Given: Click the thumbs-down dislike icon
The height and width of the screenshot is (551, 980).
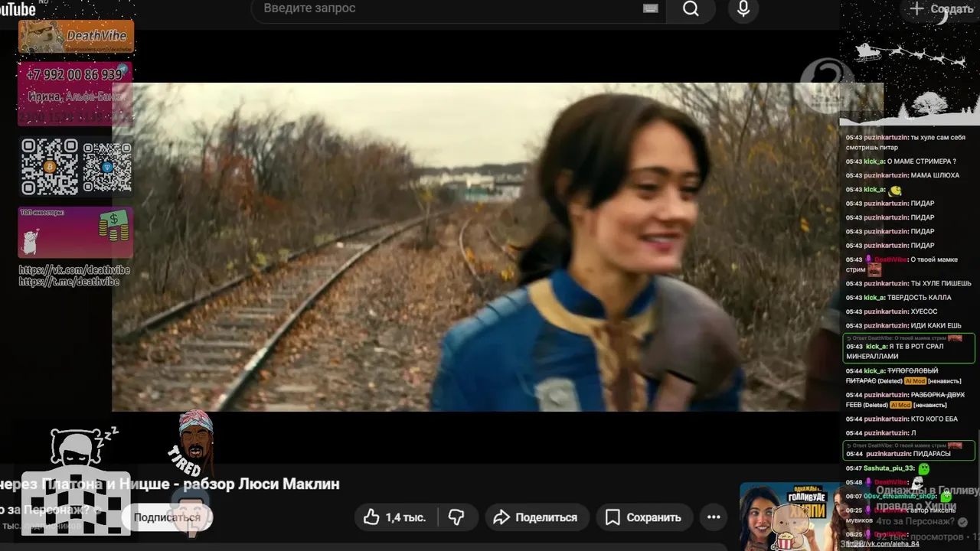Looking at the screenshot, I should pyautogui.click(x=456, y=517).
